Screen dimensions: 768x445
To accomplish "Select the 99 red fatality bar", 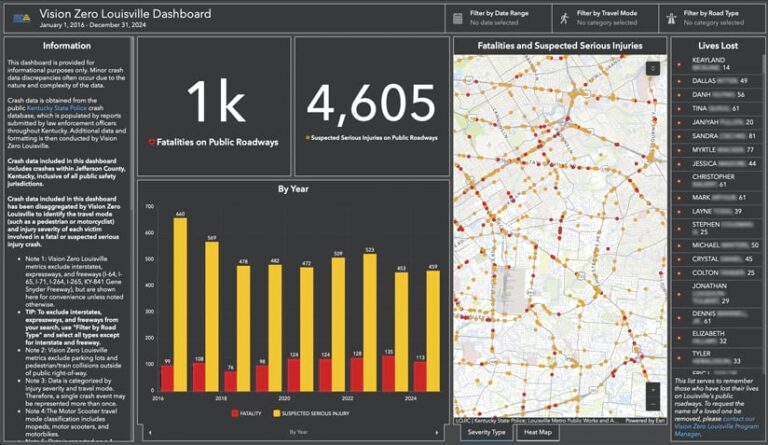I will 168,378.
